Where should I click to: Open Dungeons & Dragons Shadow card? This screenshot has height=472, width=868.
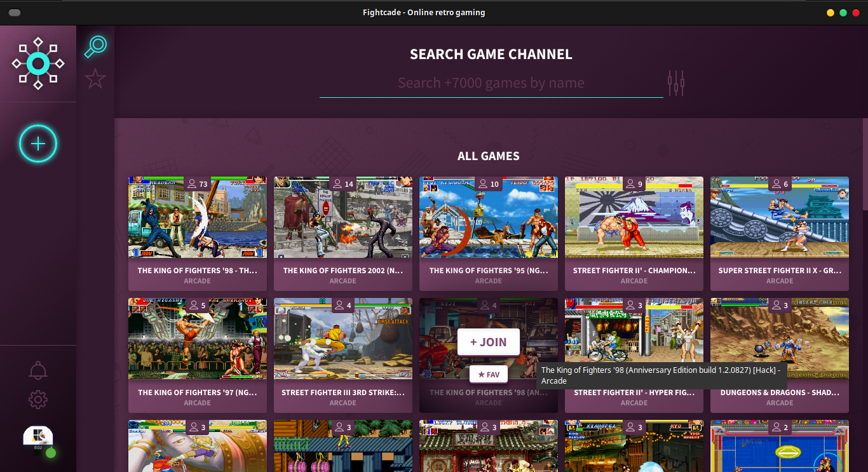click(780, 356)
